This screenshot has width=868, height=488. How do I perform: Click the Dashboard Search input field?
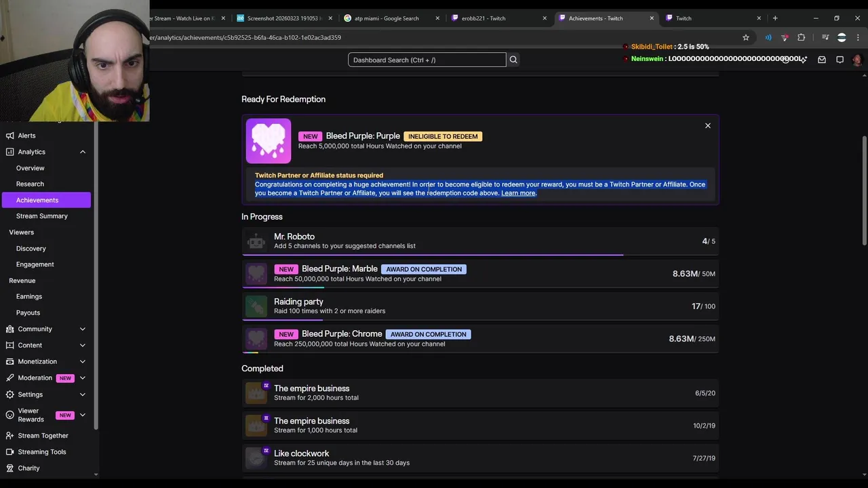(x=427, y=60)
